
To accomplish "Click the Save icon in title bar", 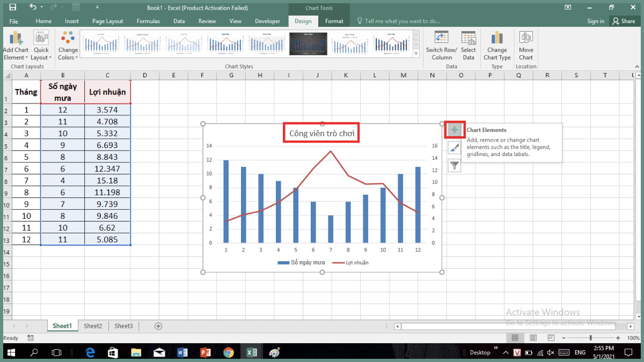I will click(x=12, y=8).
